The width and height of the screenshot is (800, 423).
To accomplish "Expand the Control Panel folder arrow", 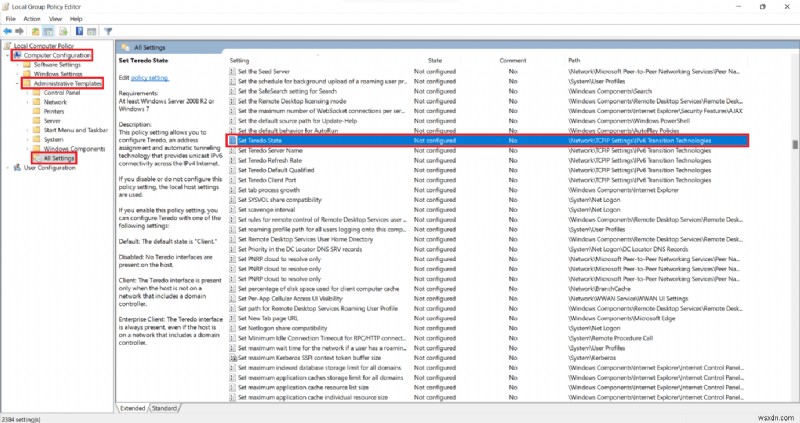I will tap(27, 93).
